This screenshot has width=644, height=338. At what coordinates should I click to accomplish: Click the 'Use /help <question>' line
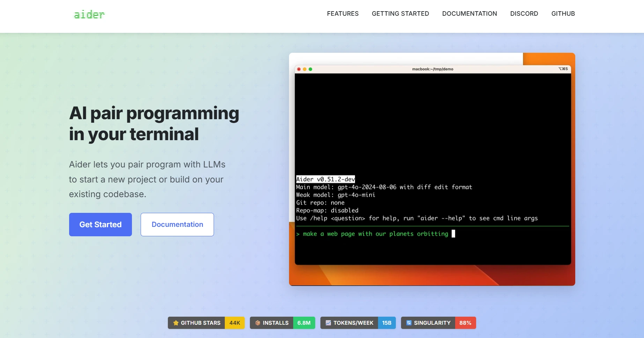click(417, 218)
